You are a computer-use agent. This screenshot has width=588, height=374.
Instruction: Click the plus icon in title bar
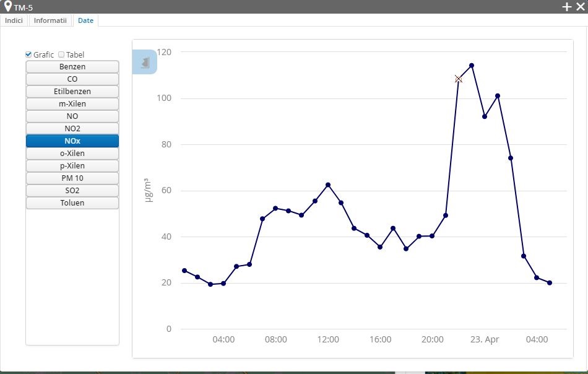click(x=566, y=7)
